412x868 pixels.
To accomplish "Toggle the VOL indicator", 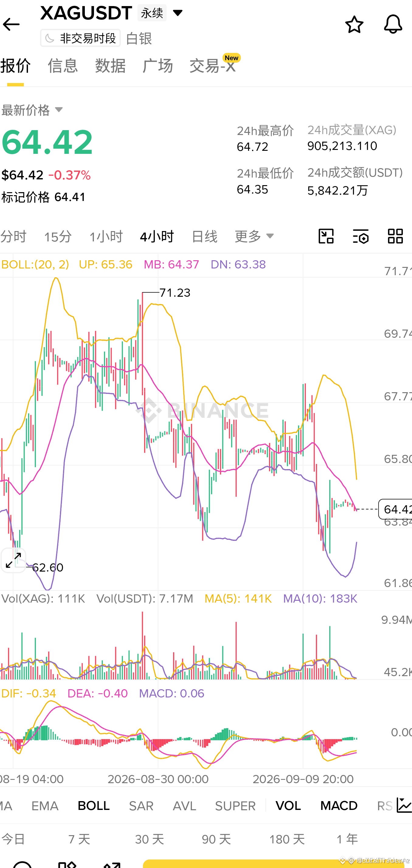I will click(288, 806).
